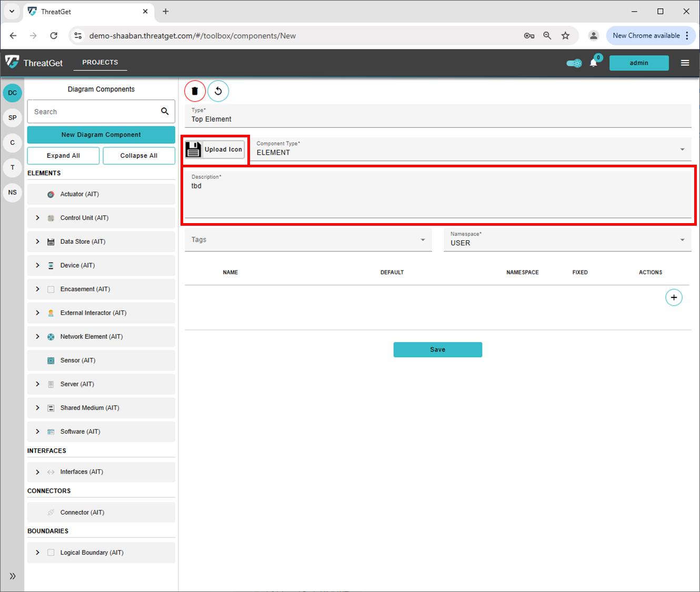
Task: Click the add property plus icon
Action: [674, 297]
